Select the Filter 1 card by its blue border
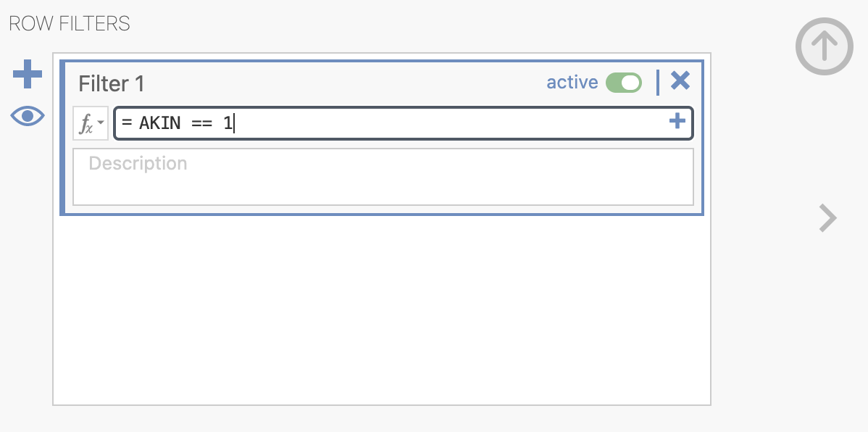 pyautogui.click(x=382, y=61)
